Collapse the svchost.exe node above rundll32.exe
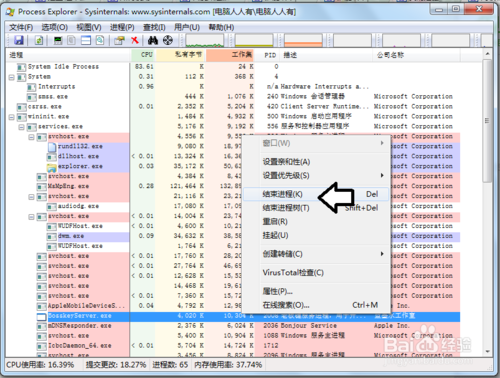This screenshot has height=378, width=500. [x=32, y=137]
